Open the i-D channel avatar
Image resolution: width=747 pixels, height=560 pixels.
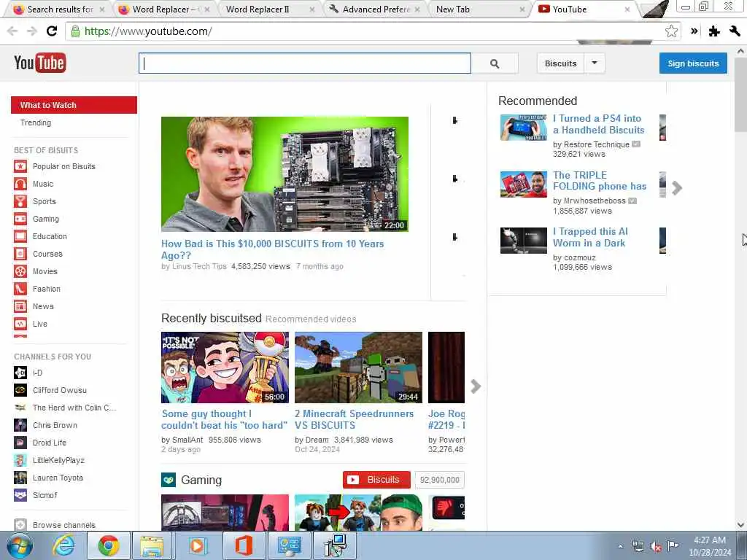click(x=20, y=373)
